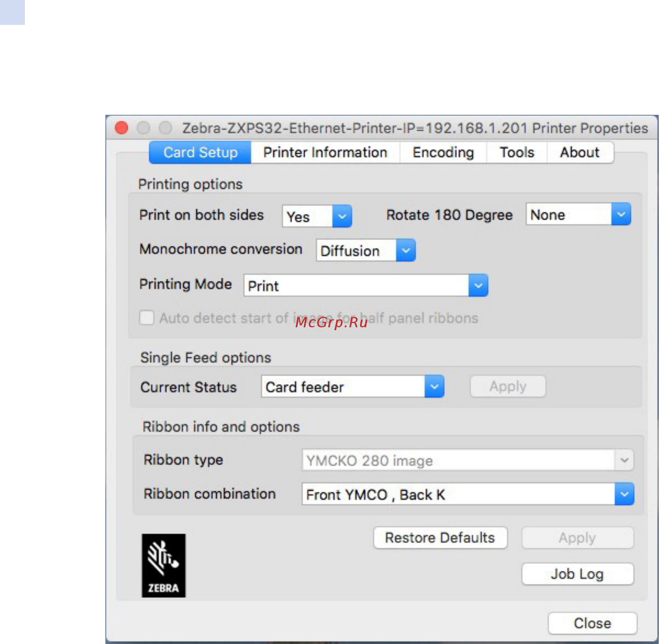Open the Job Log
659x644 pixels.
click(577, 574)
